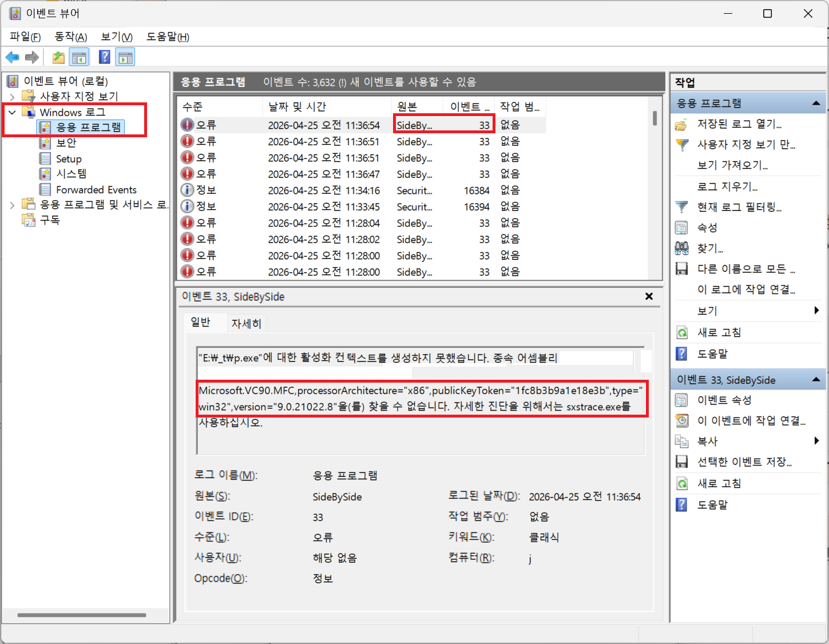Click the Up one level folder icon
This screenshot has width=829, height=644.
pos(58,57)
